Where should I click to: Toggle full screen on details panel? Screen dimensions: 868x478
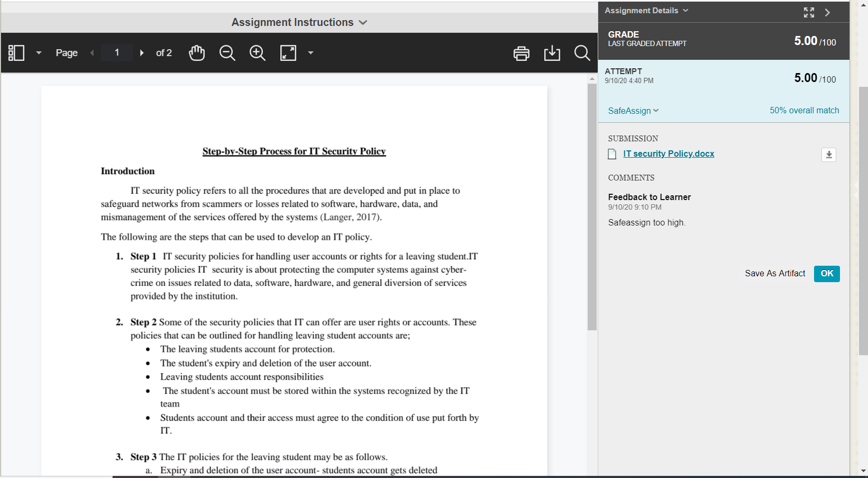point(809,12)
